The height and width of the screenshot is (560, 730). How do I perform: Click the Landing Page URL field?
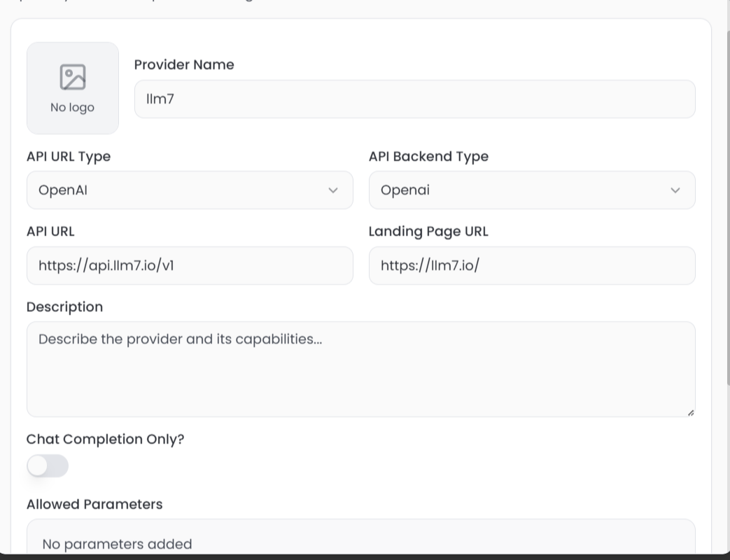pyautogui.click(x=532, y=266)
